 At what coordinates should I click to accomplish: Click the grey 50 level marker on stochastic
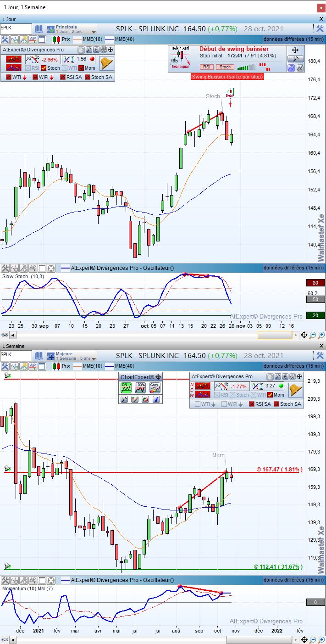(x=315, y=299)
